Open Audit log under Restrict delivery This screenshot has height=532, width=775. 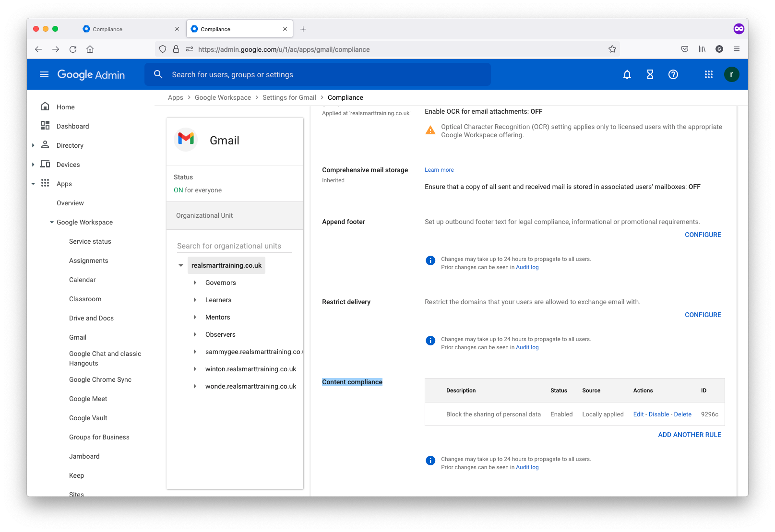(527, 347)
